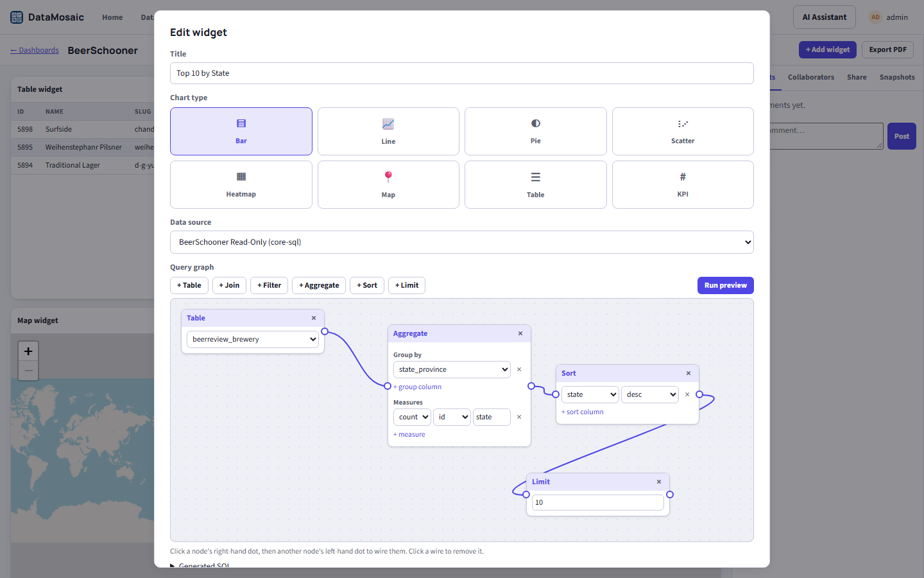Select the Scatter chart type
Screen dimensions: 924x578
pos(683,131)
